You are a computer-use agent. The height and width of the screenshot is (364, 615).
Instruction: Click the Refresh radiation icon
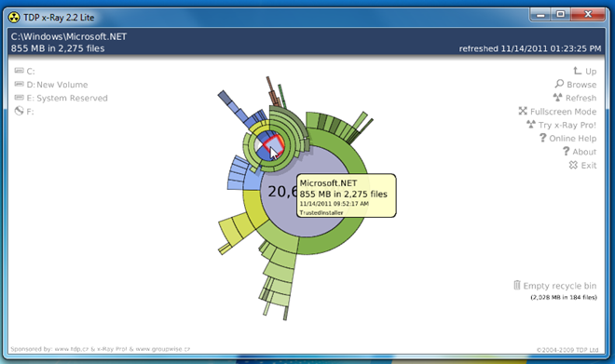tap(557, 97)
